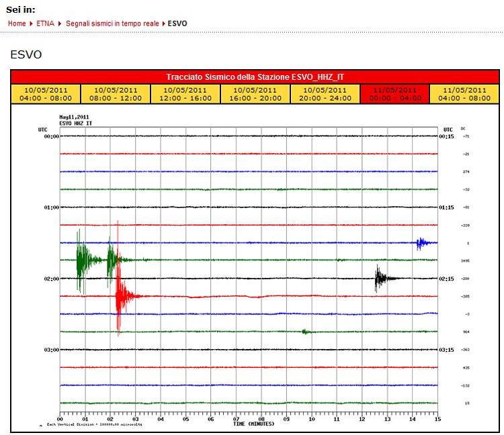
Task: Click the May11,2011 date label on chart
Action: pyautogui.click(x=74, y=117)
